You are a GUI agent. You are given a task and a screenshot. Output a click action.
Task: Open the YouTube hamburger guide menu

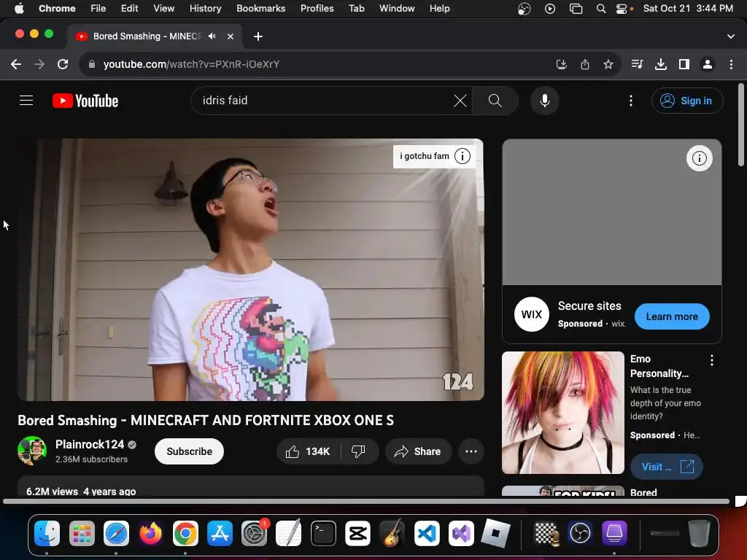(26, 101)
